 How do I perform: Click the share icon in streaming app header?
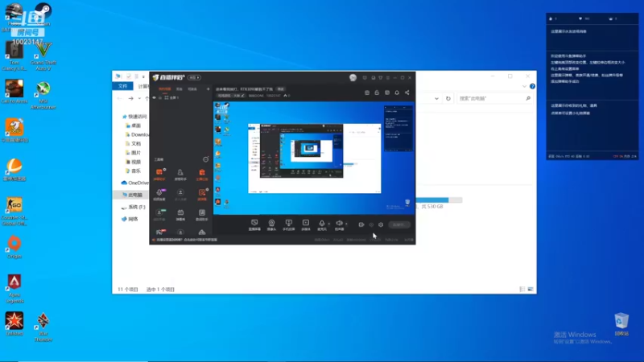pyautogui.click(x=407, y=93)
